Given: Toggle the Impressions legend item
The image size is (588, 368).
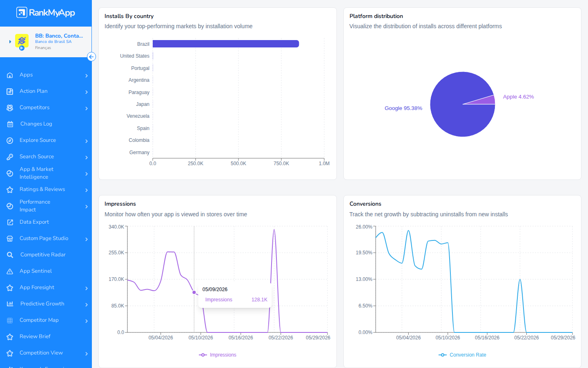Looking at the screenshot, I should point(218,355).
